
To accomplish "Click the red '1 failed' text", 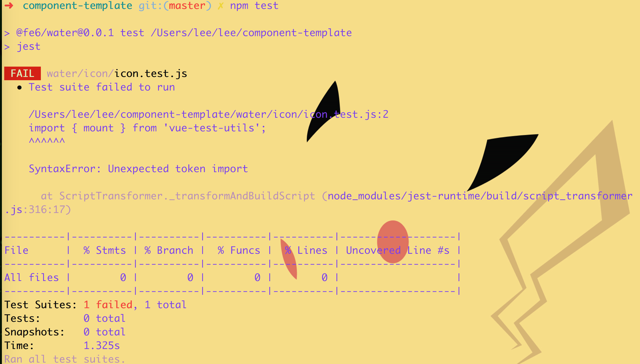I will pos(108,305).
